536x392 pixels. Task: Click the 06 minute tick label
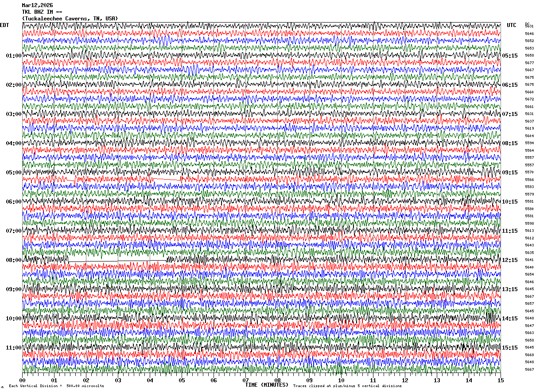point(214,380)
